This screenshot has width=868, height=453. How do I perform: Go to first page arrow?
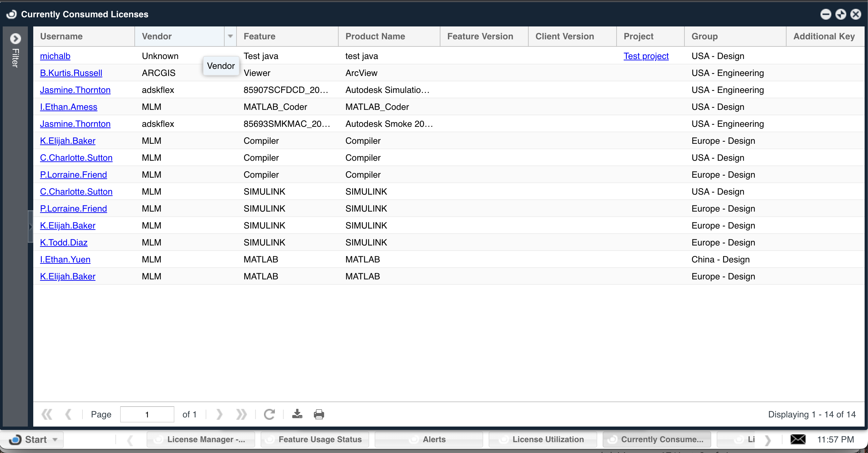tap(46, 414)
